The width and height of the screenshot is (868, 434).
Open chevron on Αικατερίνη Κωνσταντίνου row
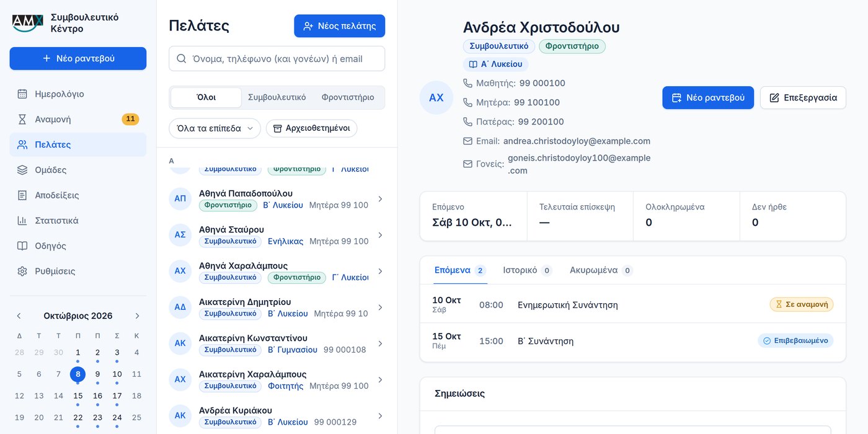pyautogui.click(x=380, y=343)
